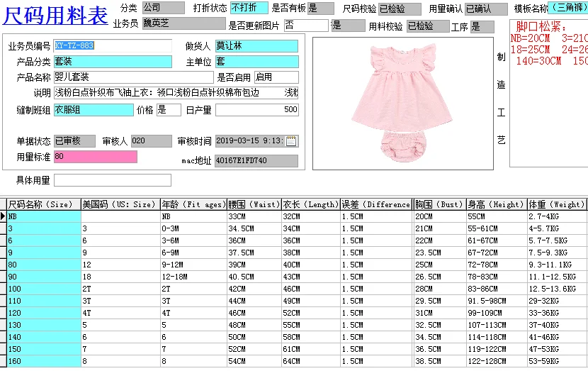Open the 打折状态 field showing 不打折

point(249,8)
